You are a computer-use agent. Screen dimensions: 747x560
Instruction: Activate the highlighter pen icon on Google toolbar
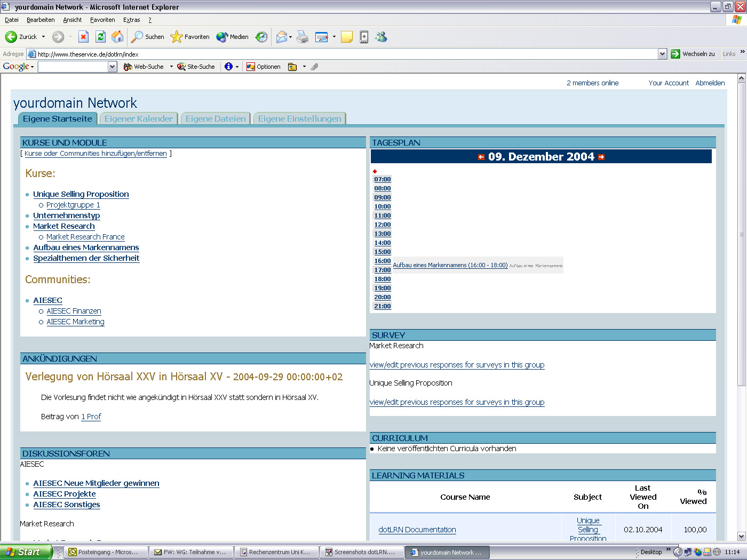(315, 67)
